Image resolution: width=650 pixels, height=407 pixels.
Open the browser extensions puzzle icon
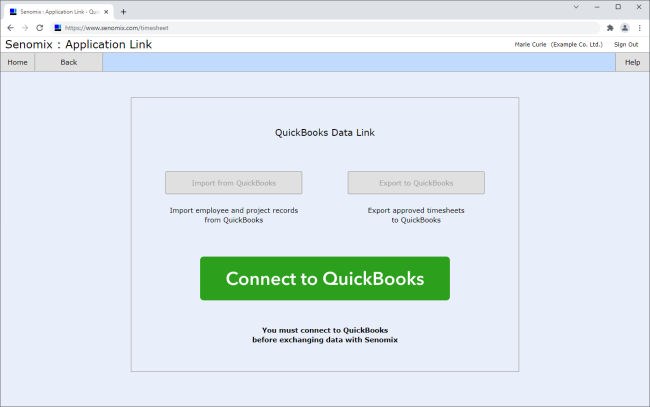click(610, 28)
